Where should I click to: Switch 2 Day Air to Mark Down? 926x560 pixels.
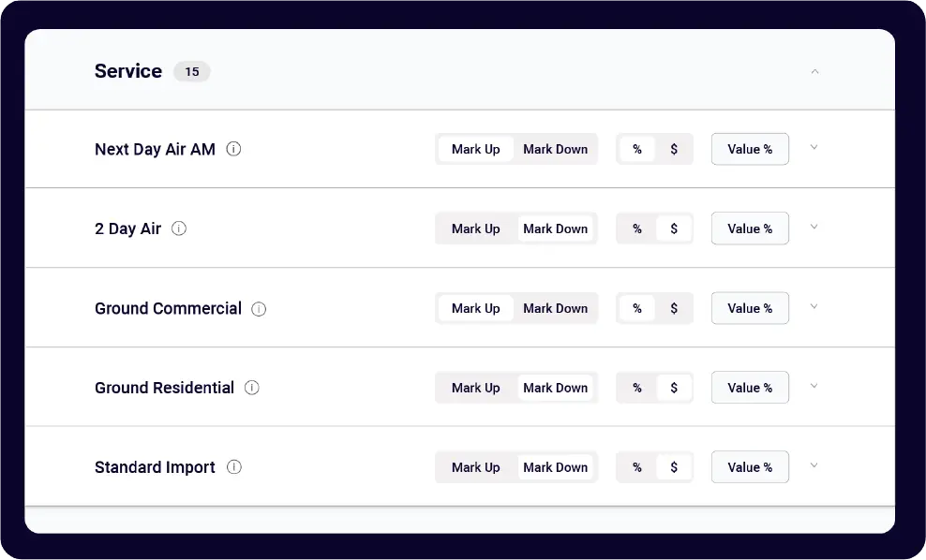pyautogui.click(x=556, y=228)
